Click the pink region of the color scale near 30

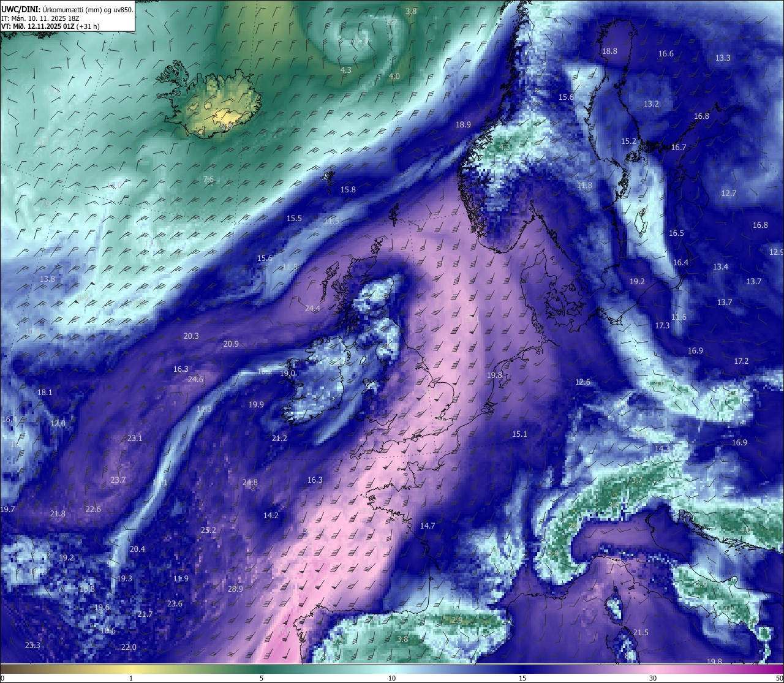pos(653,669)
